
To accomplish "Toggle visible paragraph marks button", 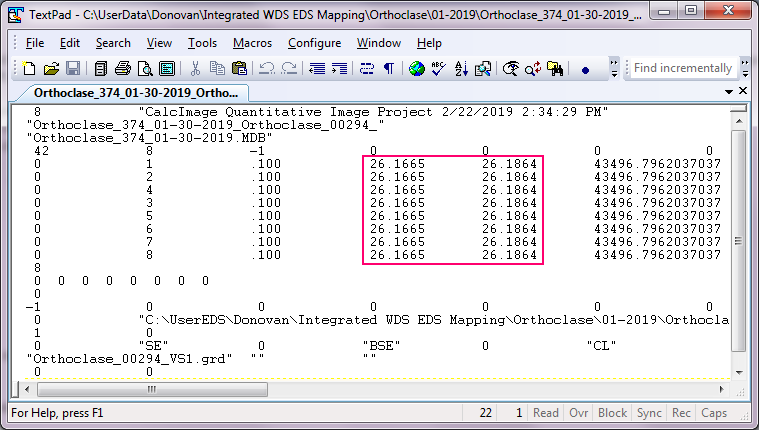I will click(388, 69).
